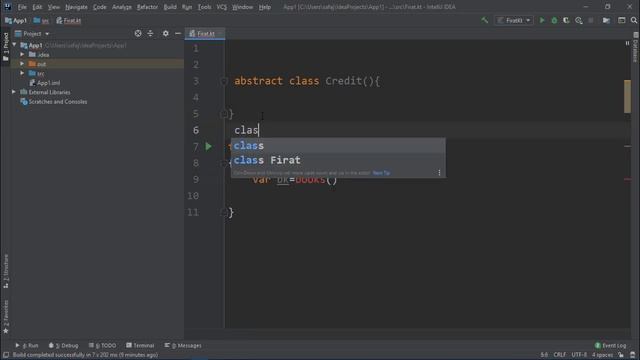Image resolution: width=640 pixels, height=360 pixels.
Task: Open the run configuration dropdown
Action: coord(514,20)
